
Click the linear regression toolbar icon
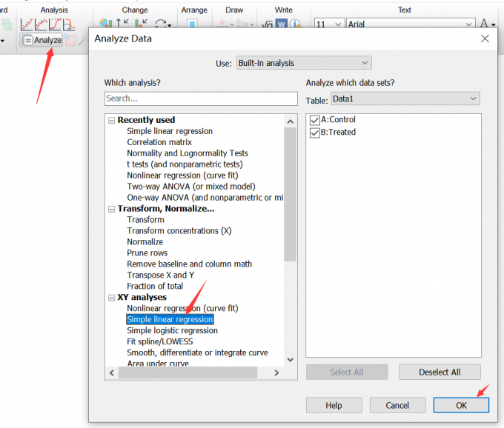pos(27,24)
